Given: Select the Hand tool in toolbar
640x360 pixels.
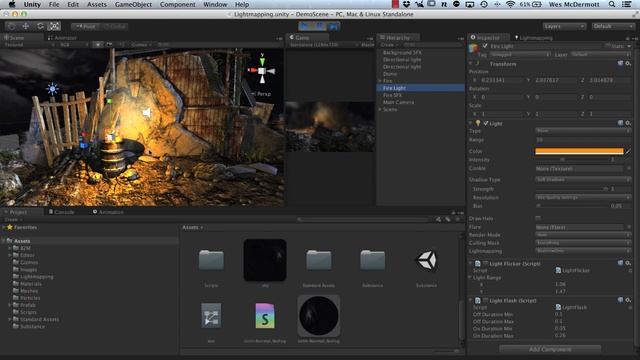Looking at the screenshot, I should pyautogui.click(x=11, y=26).
